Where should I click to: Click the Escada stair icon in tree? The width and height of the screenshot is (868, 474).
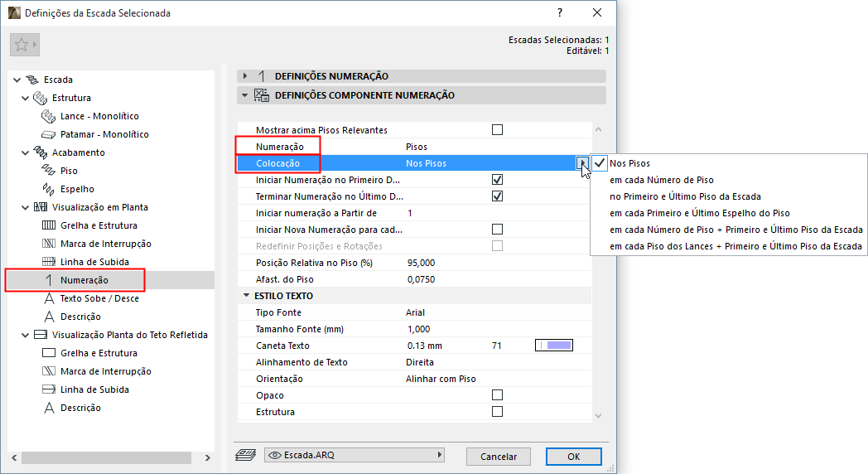(32, 80)
